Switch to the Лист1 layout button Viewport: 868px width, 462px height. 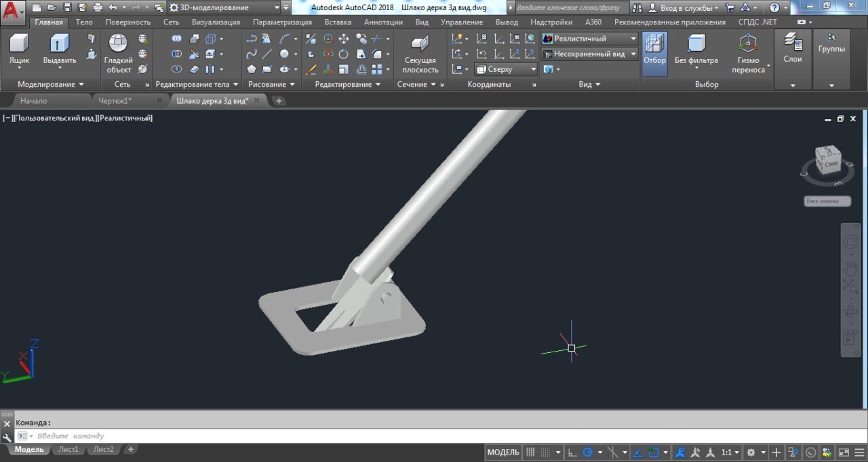coord(67,449)
